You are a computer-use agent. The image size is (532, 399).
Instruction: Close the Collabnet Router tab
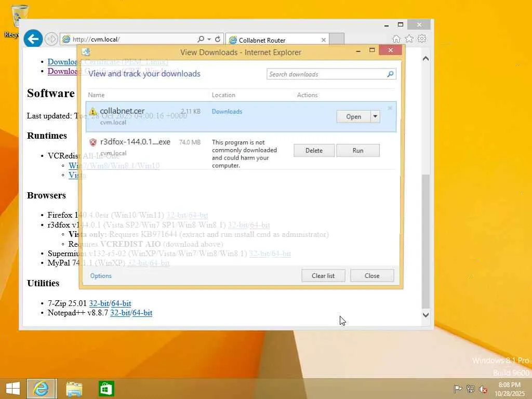click(x=323, y=40)
